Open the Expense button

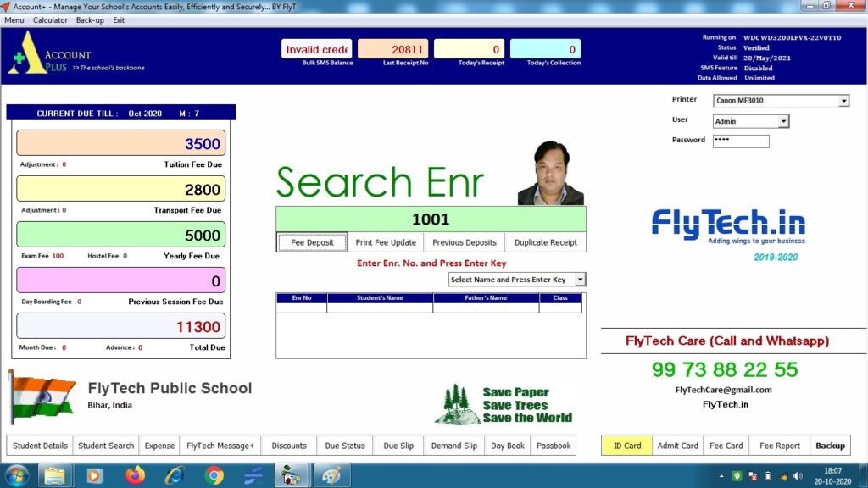[x=159, y=446]
